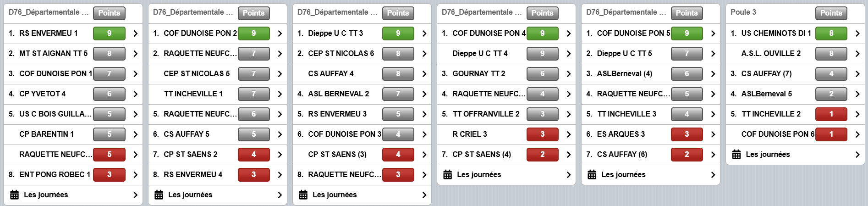
Task: Click green 9 points badge for Dieppe U C TT 3
Action: pyautogui.click(x=398, y=33)
